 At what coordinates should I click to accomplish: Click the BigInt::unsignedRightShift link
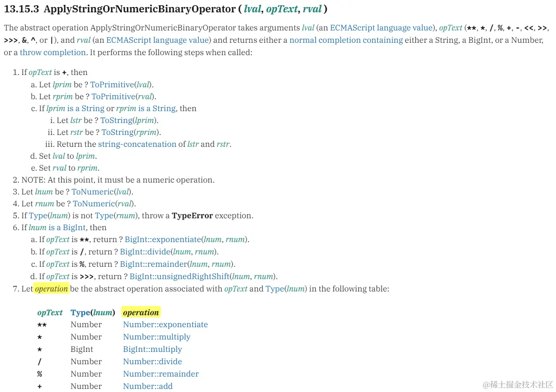pyautogui.click(x=179, y=276)
